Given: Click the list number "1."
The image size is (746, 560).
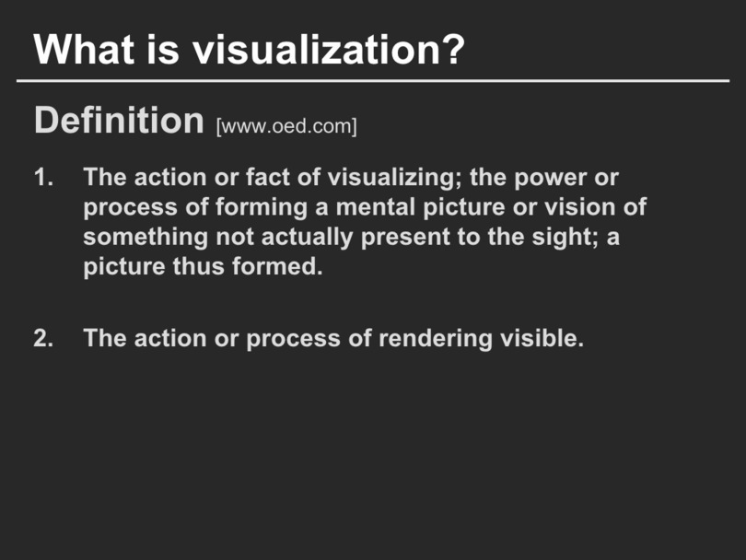Looking at the screenshot, I should pyautogui.click(x=45, y=177).
